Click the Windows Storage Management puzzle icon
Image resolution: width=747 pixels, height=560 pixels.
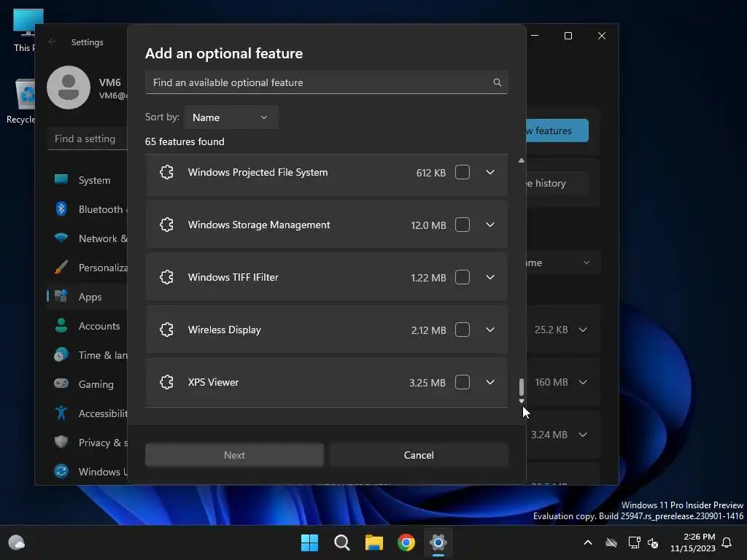pyautogui.click(x=166, y=225)
